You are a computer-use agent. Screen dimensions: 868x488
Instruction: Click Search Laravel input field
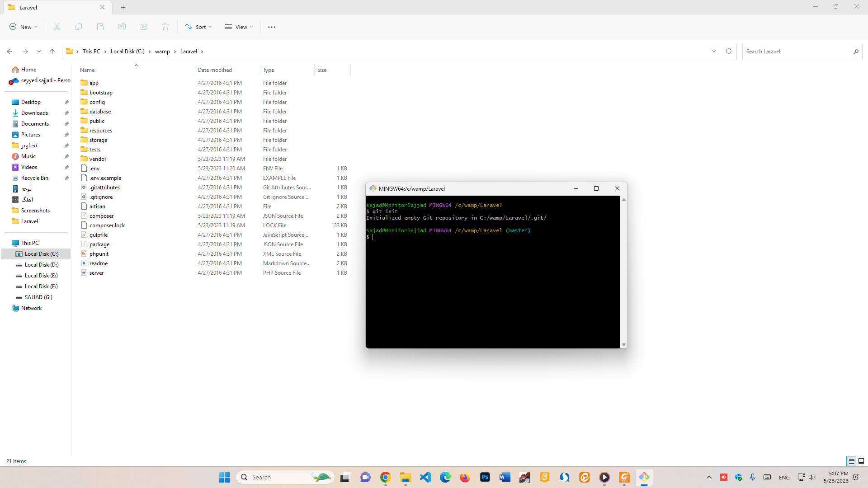coord(797,52)
